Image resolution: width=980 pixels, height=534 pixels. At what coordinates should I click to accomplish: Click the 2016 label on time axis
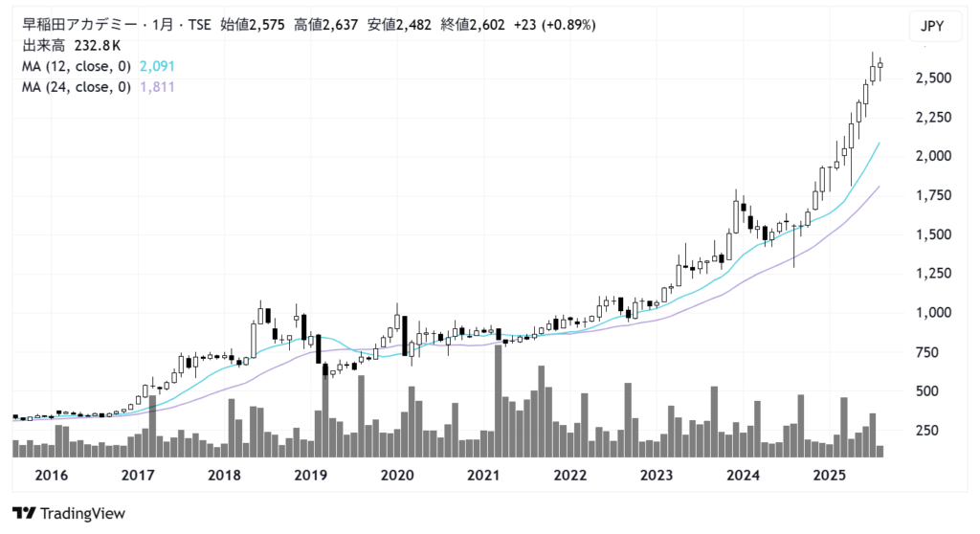[52, 476]
